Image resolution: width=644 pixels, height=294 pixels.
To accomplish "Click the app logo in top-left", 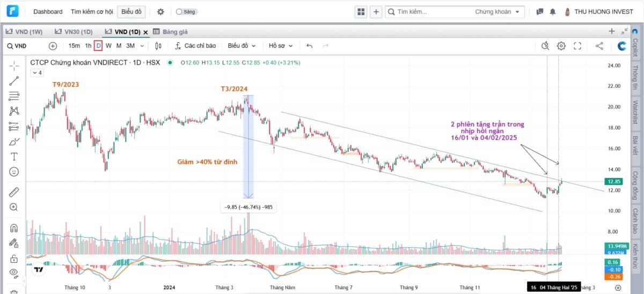I will pyautogui.click(x=13, y=11).
